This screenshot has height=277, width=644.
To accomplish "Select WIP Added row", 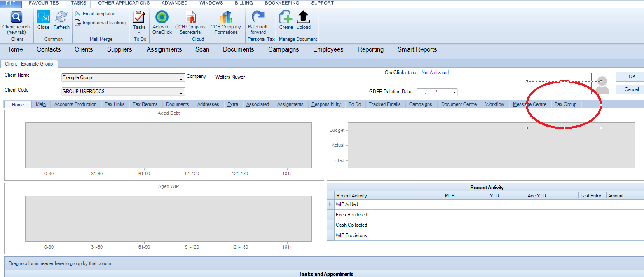I will pos(485,204).
